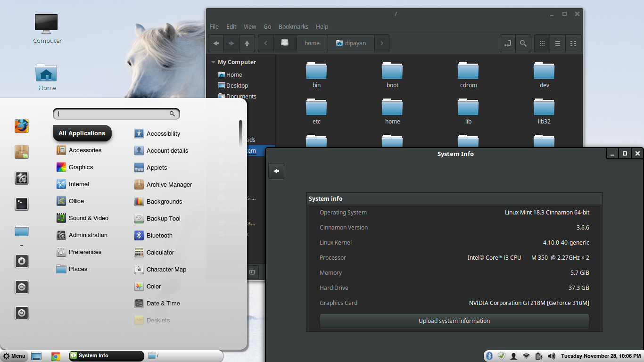Image resolution: width=644 pixels, height=362 pixels.
Task: Switch file manager to icon view
Action: 542,43
